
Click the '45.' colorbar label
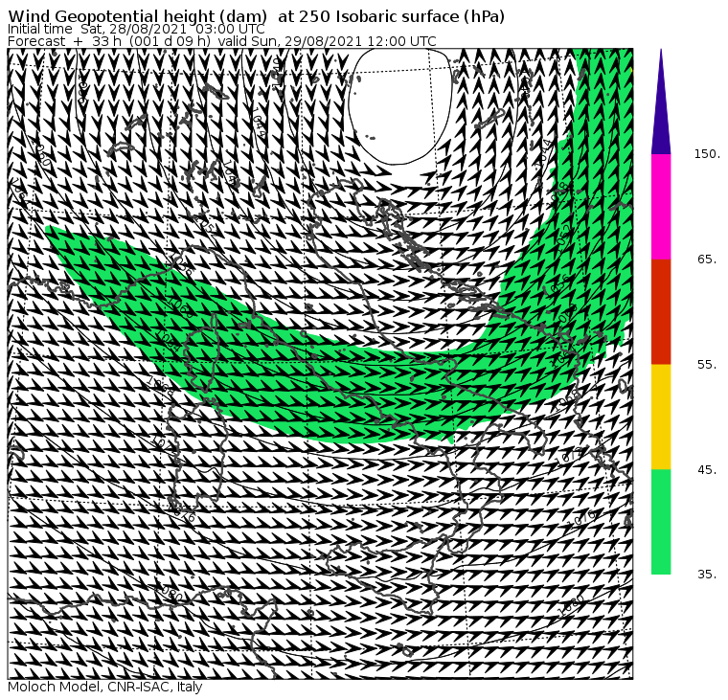[707, 469]
